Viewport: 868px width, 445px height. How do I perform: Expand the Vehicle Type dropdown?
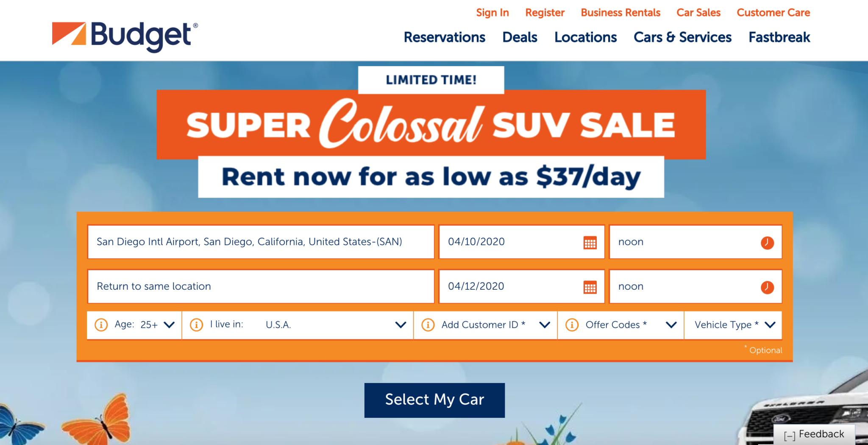click(770, 325)
